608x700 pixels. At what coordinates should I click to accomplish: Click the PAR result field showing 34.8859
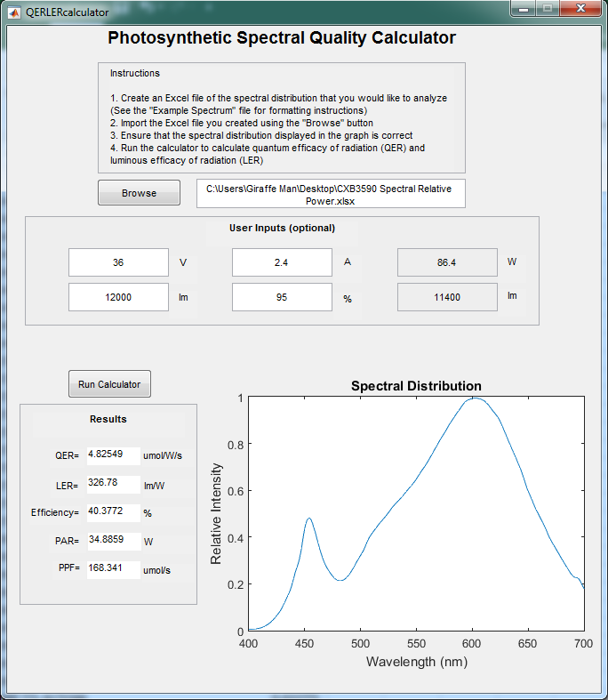pyautogui.click(x=113, y=541)
